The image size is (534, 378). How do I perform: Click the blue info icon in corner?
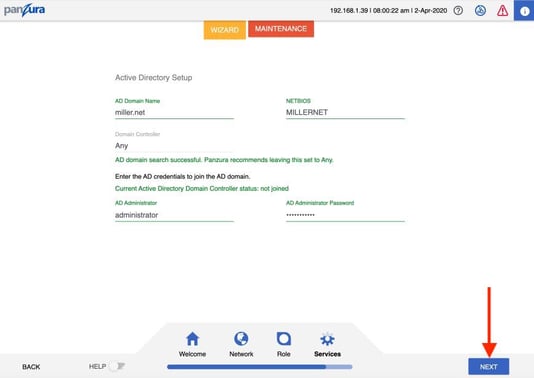click(x=524, y=11)
